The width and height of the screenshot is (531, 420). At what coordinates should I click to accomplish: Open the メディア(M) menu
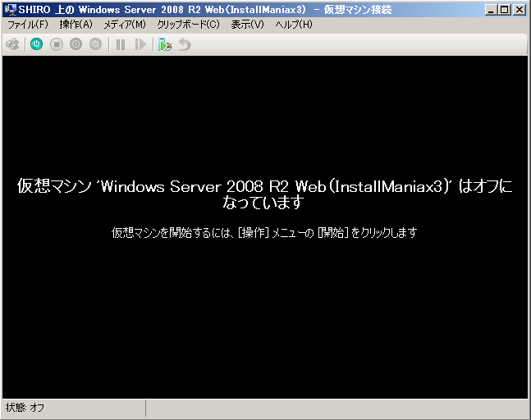coord(125,25)
